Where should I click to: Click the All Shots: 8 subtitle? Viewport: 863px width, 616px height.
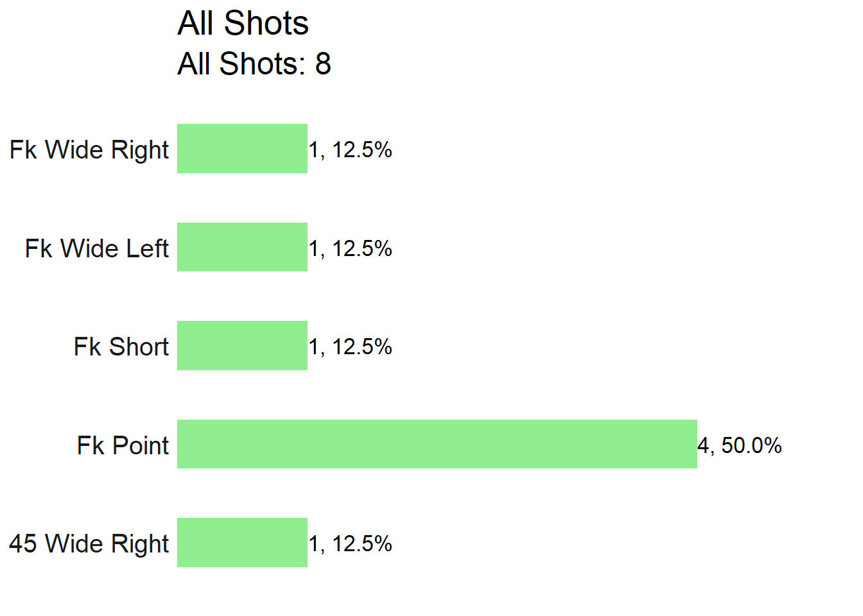click(x=254, y=64)
